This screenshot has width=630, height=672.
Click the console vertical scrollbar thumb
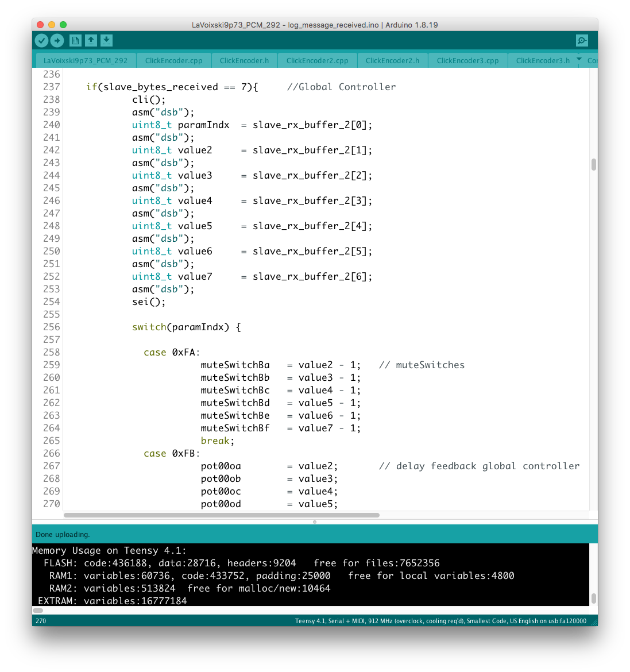point(593,598)
